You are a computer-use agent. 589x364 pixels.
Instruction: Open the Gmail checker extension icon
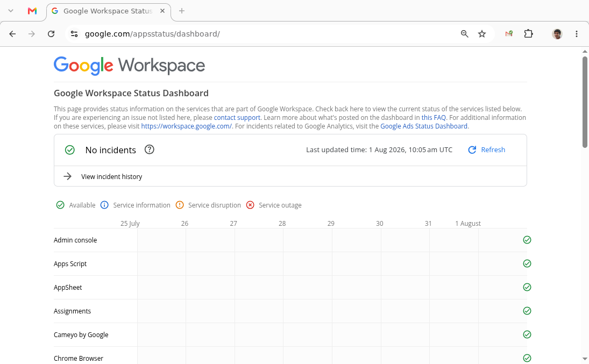pos(509,34)
